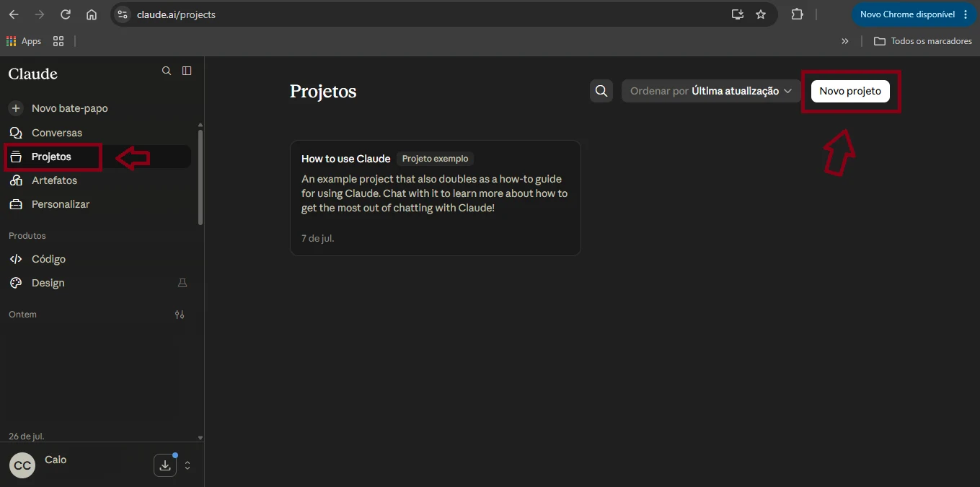Screen dimensions: 980x487
Task: Click the browser back arrow
Action: (x=14, y=14)
